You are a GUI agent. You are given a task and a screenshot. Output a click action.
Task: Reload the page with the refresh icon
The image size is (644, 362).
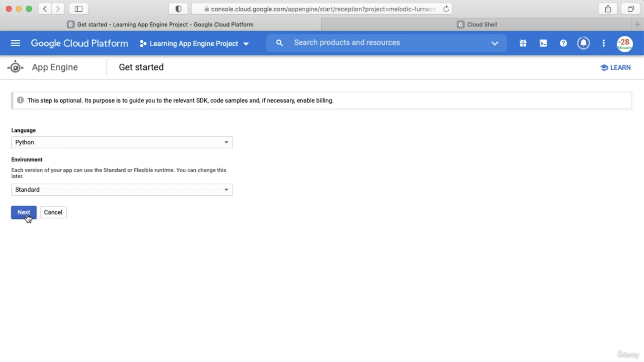[x=446, y=9]
